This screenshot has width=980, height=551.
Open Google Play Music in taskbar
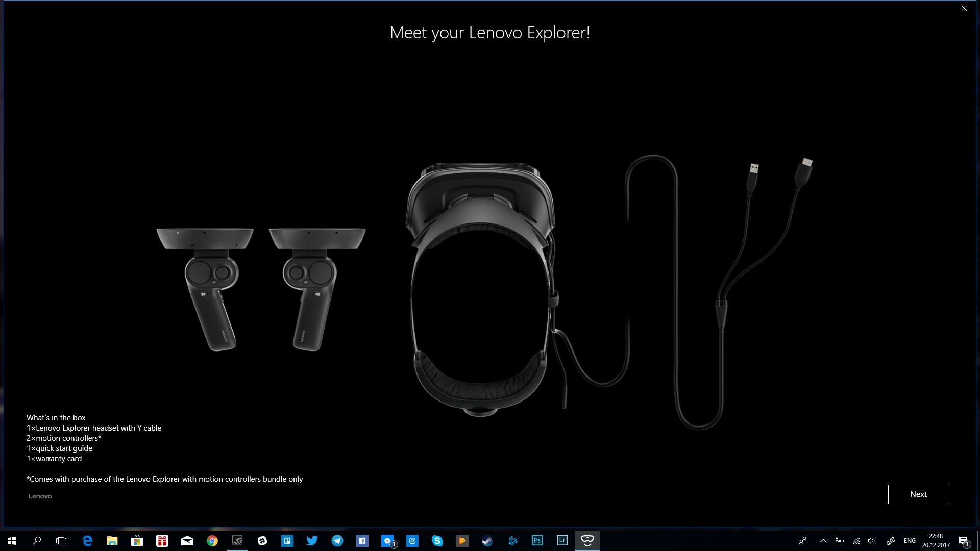[462, 540]
